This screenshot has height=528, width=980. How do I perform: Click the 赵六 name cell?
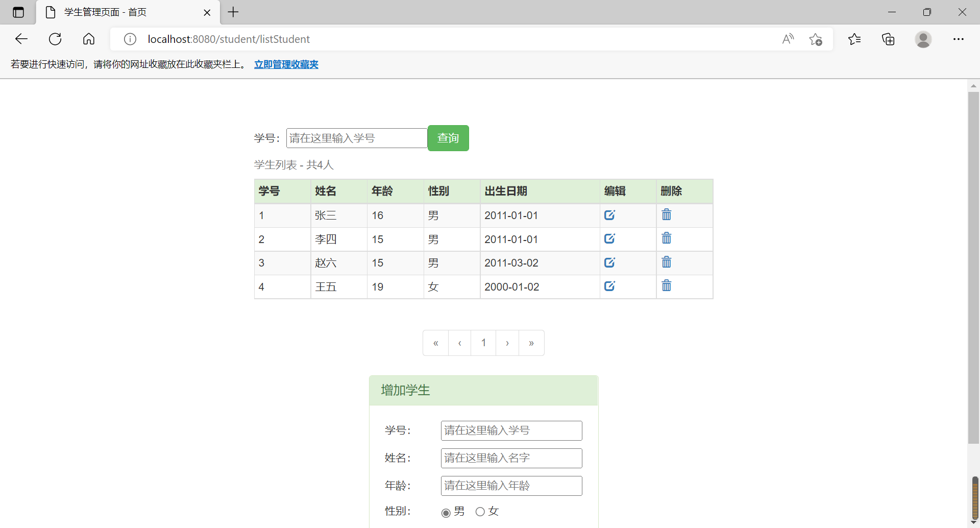[339, 263]
